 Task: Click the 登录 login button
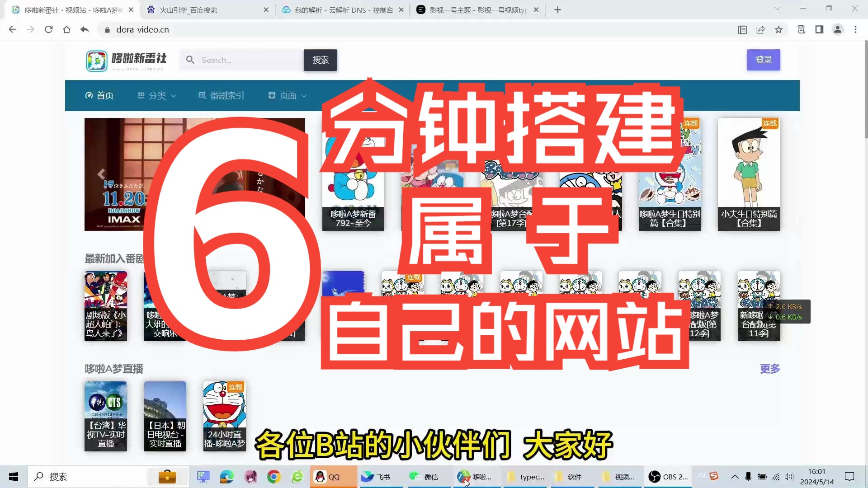tap(763, 60)
